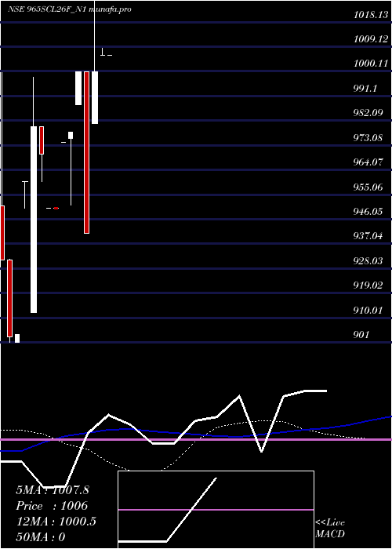Viewport: 392px width, 549px height.
Task: Click the 928.03 price axis label
Action: click(x=368, y=261)
